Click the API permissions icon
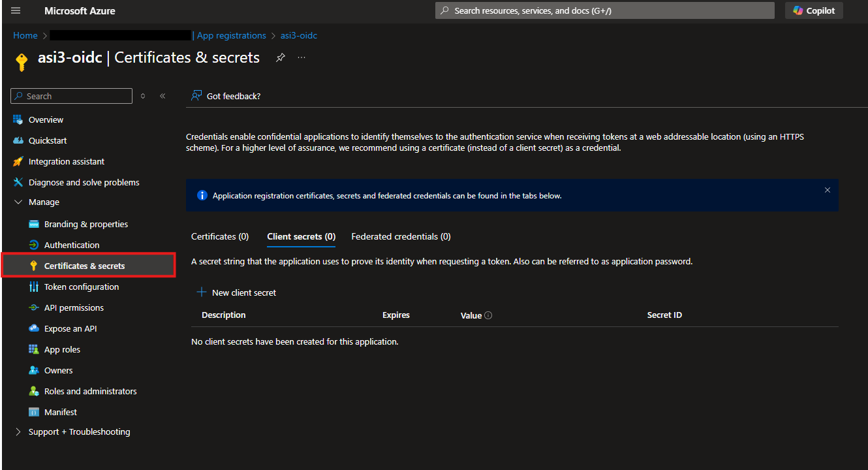868x470 pixels. [x=34, y=307]
